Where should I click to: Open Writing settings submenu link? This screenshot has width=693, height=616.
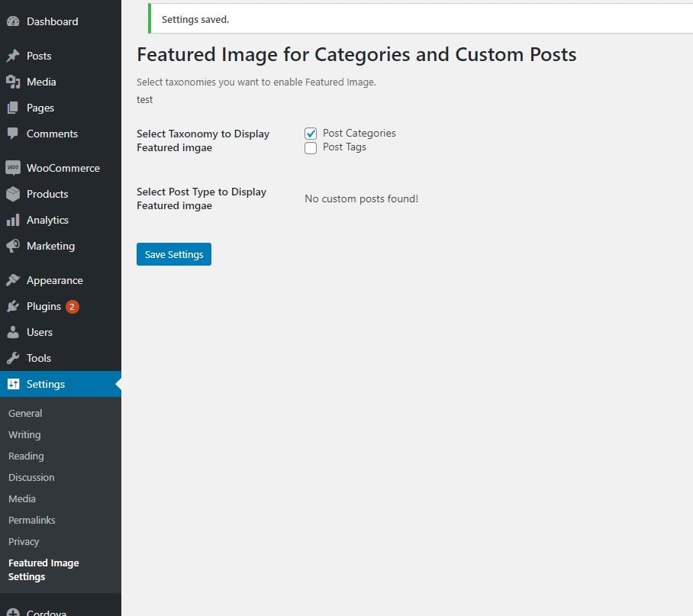24,435
